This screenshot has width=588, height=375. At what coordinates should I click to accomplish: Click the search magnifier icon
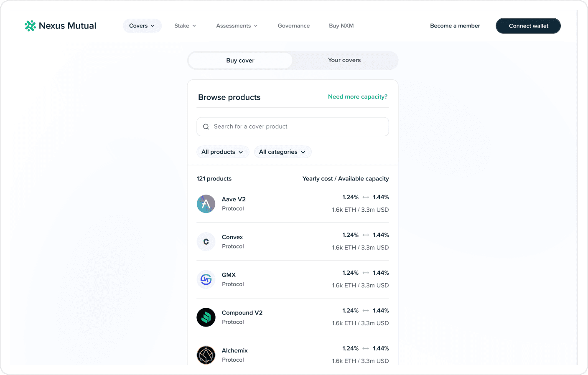pos(206,127)
